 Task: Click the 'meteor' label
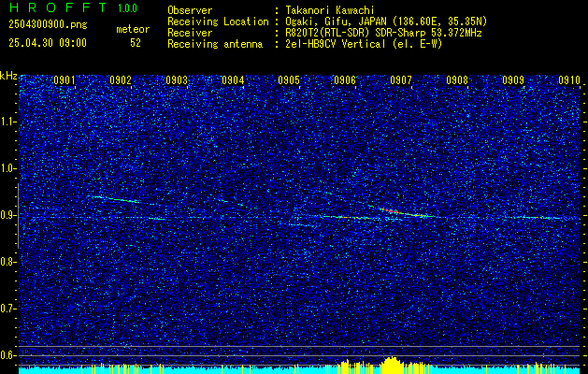click(133, 29)
